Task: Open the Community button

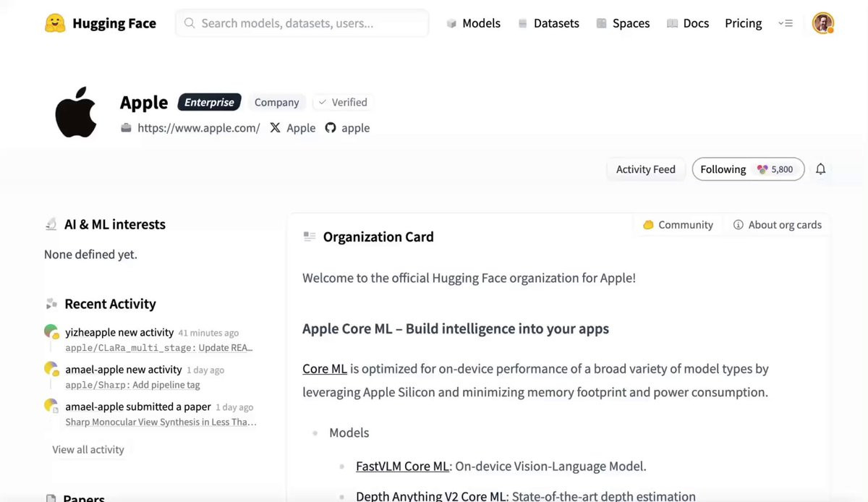Action: (678, 225)
